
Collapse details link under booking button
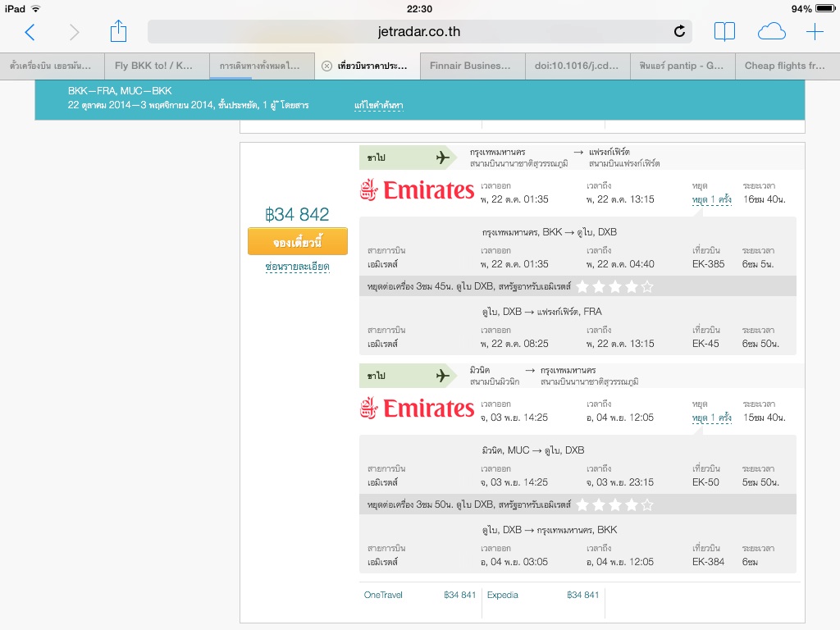(x=297, y=267)
